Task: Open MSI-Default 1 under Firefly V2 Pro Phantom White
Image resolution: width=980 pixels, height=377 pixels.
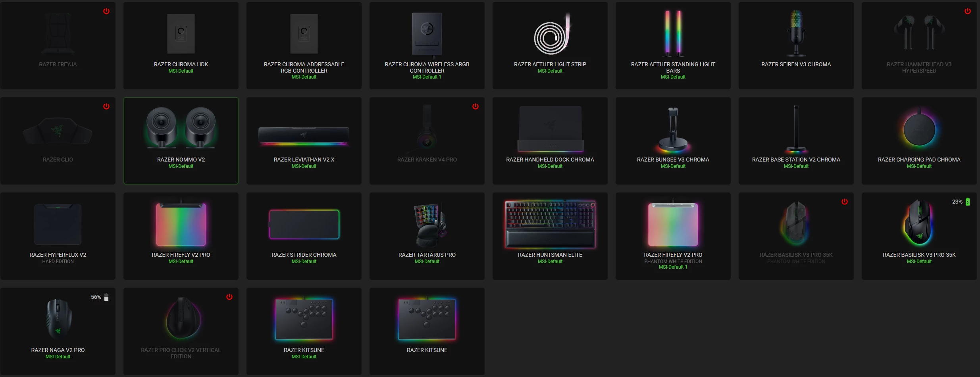Action: point(673,267)
